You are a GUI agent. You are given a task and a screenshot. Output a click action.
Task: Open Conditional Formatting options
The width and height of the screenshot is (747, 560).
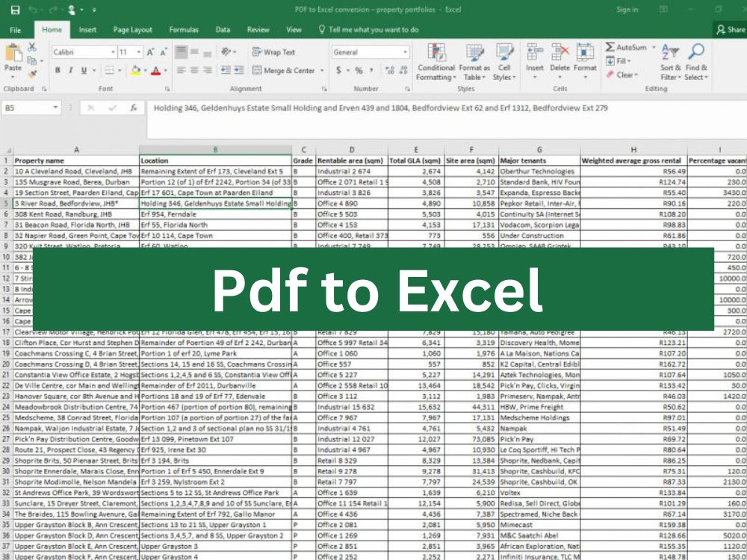(x=437, y=63)
